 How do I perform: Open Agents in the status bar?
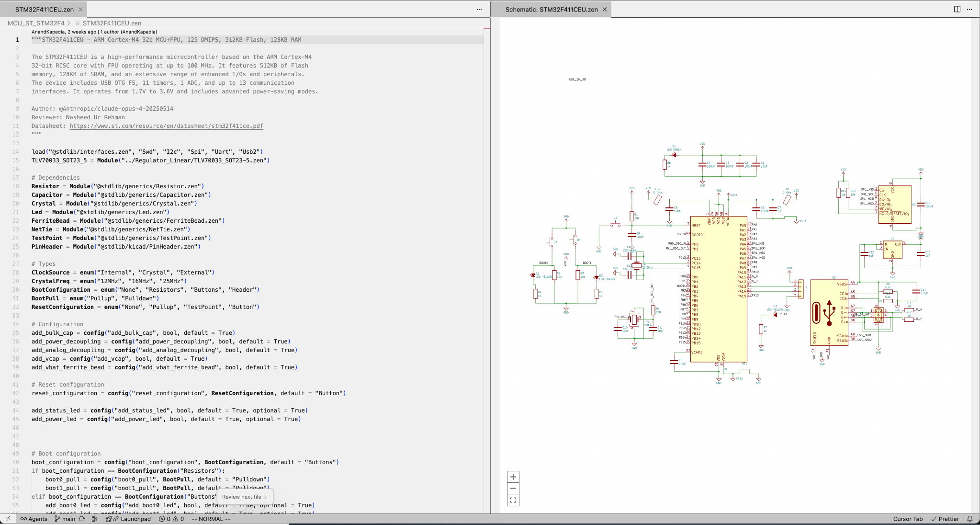click(34, 519)
